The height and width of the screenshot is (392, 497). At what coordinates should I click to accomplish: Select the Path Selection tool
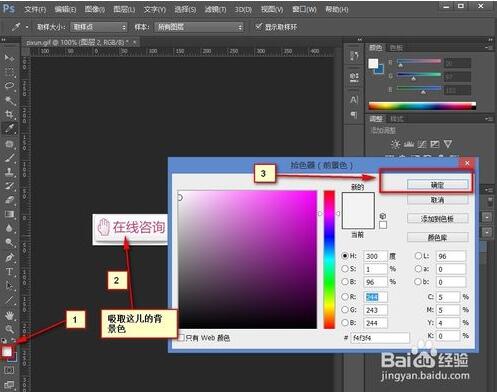(x=9, y=286)
